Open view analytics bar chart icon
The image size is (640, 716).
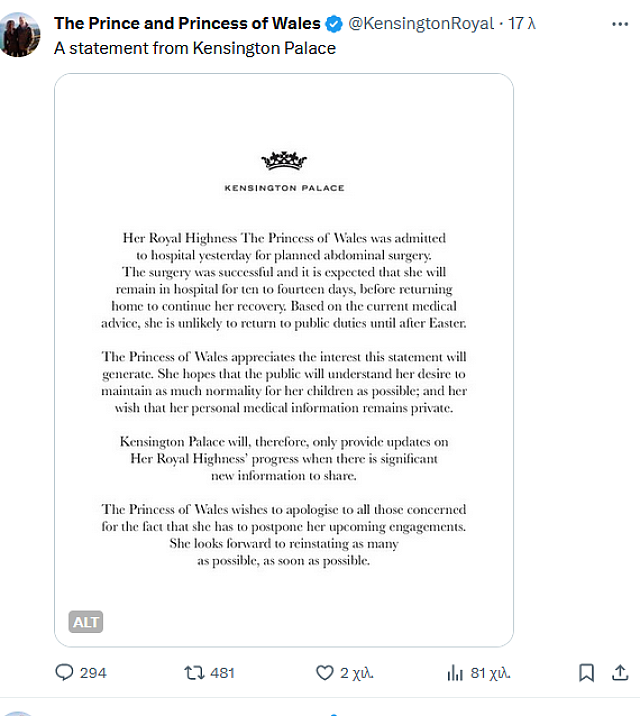click(454, 673)
